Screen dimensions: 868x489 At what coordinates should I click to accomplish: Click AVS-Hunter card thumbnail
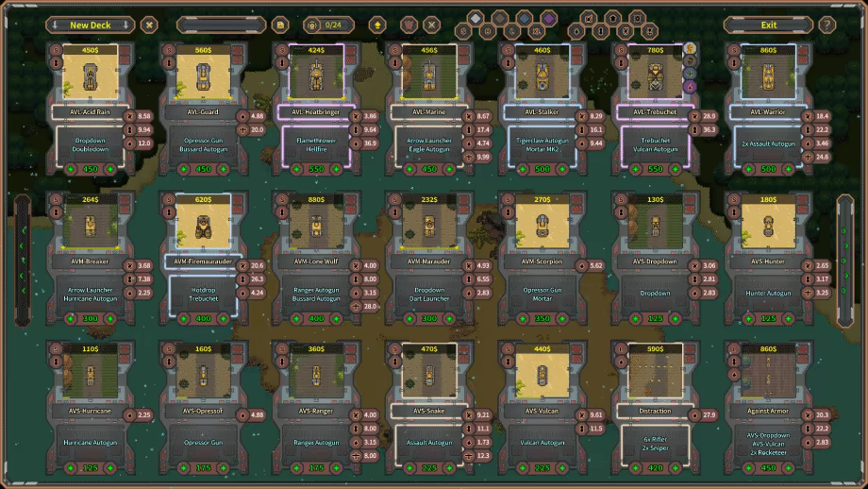[768, 222]
